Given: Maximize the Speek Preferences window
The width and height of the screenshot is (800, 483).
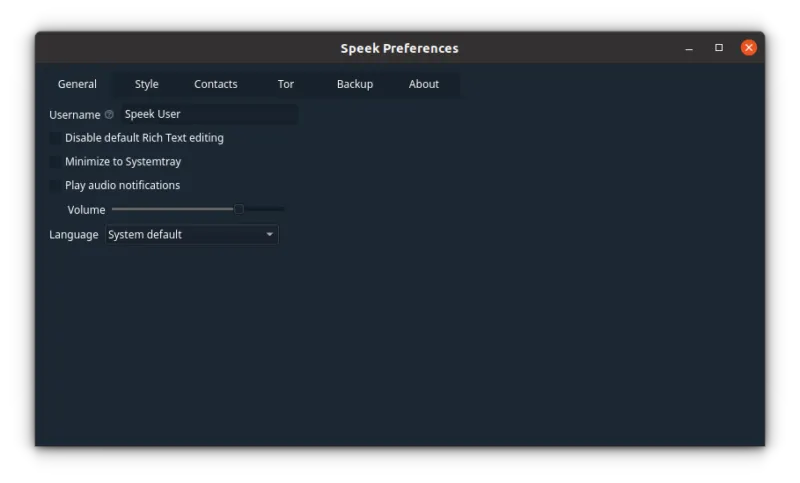Looking at the screenshot, I should (718, 48).
